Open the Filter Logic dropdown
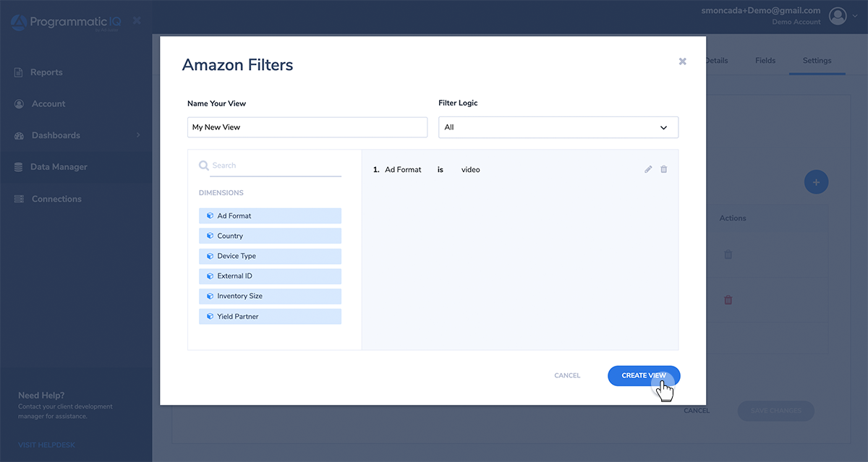Image resolution: width=868 pixels, height=462 pixels. pyautogui.click(x=558, y=127)
